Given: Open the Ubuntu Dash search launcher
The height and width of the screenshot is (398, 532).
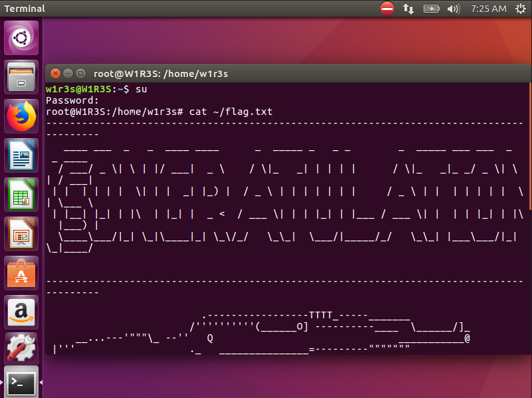Looking at the screenshot, I should [x=21, y=39].
